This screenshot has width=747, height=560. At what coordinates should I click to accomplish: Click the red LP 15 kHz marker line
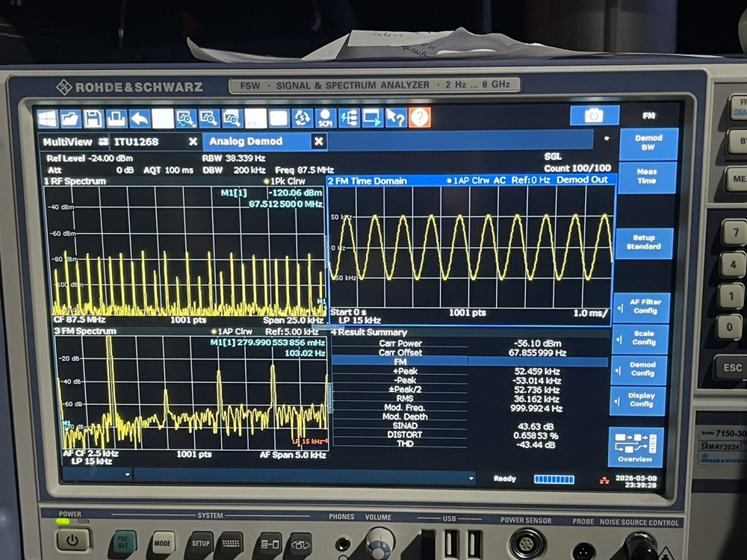coord(310,441)
